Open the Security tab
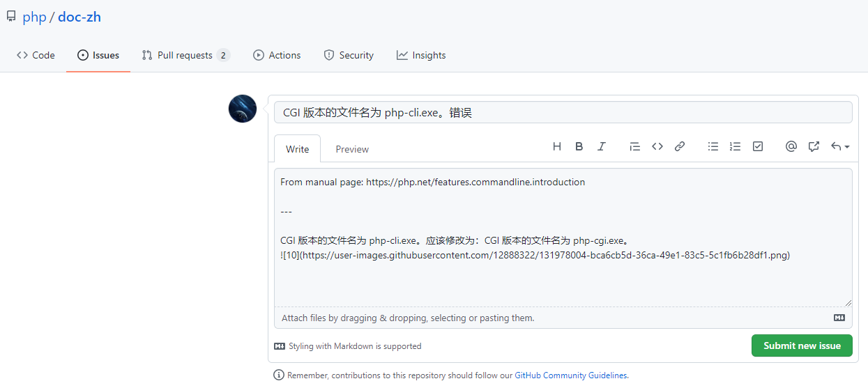868x388 pixels. coord(349,55)
